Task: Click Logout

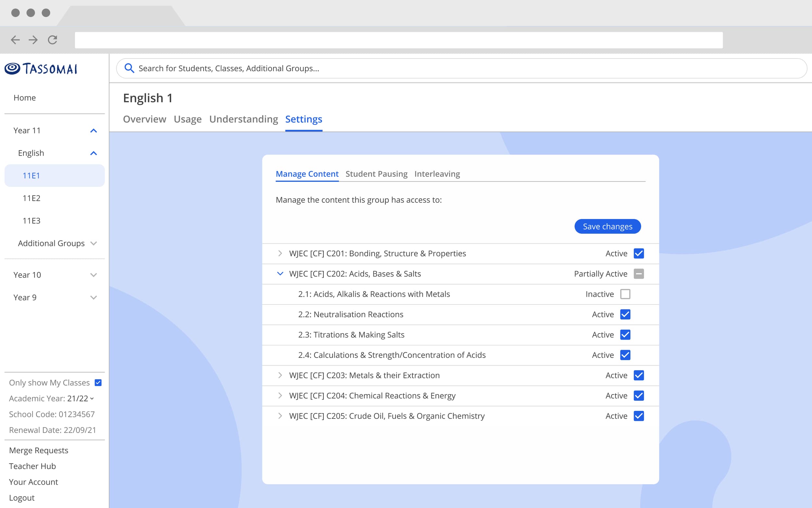Action: (x=22, y=498)
